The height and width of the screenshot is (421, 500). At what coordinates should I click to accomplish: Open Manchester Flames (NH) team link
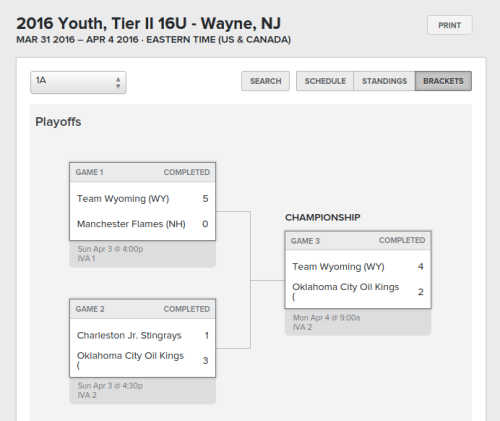pos(131,224)
